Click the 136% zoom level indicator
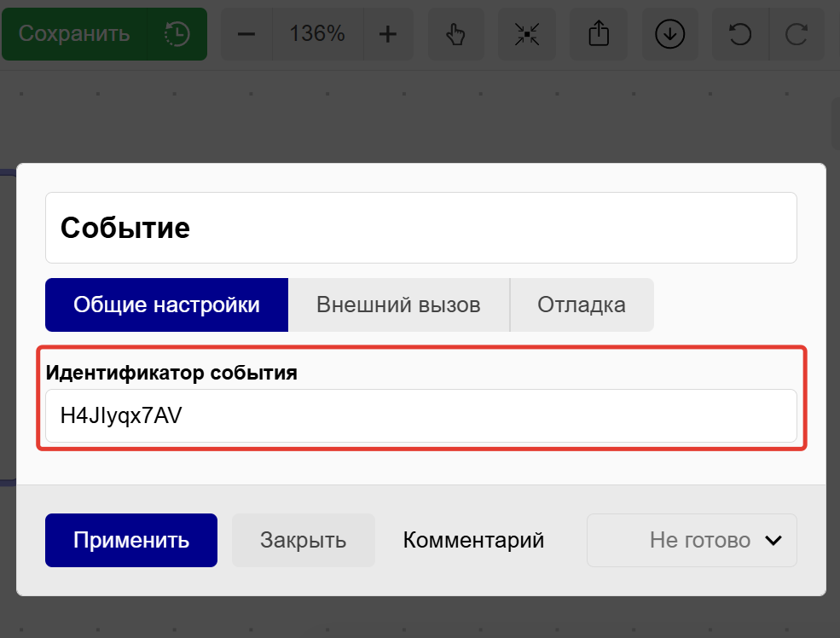Screen dimensions: 840x638 tap(317, 34)
